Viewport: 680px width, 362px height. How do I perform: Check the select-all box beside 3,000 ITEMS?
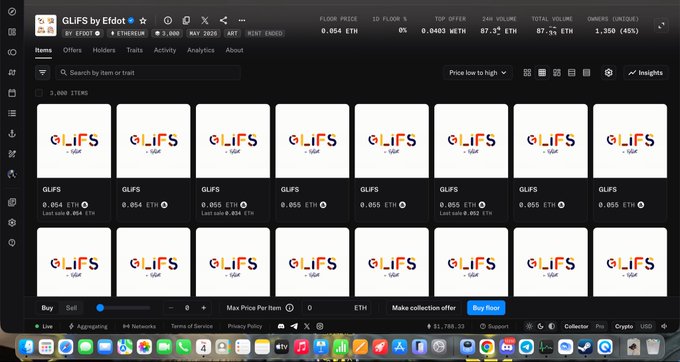39,93
